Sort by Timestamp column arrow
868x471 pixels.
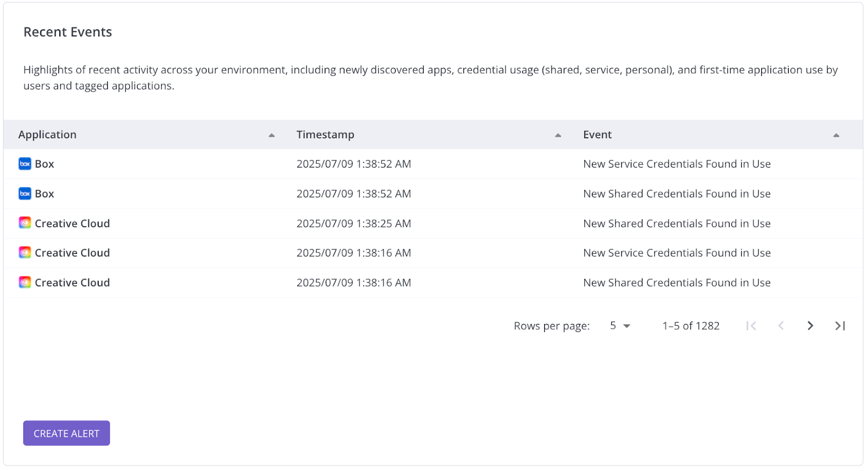tap(558, 135)
